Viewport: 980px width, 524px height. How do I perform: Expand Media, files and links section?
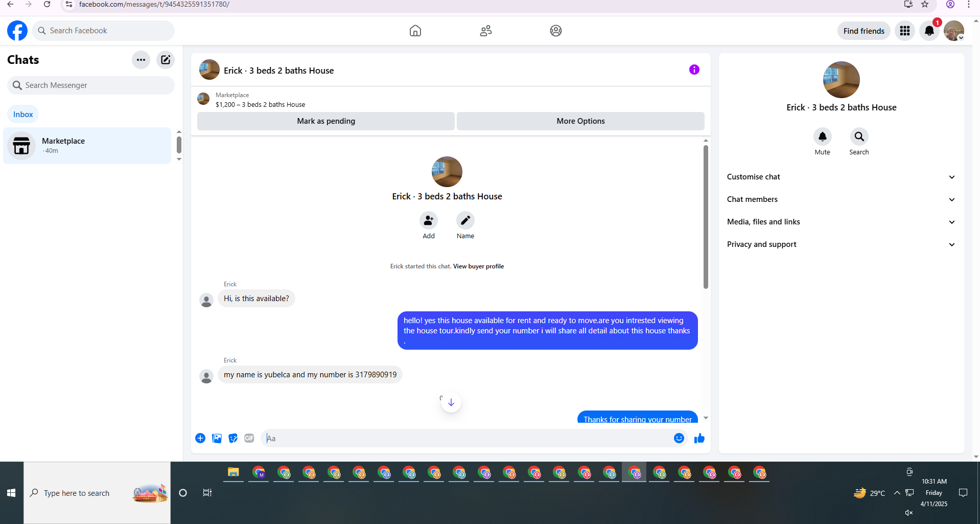tap(841, 222)
